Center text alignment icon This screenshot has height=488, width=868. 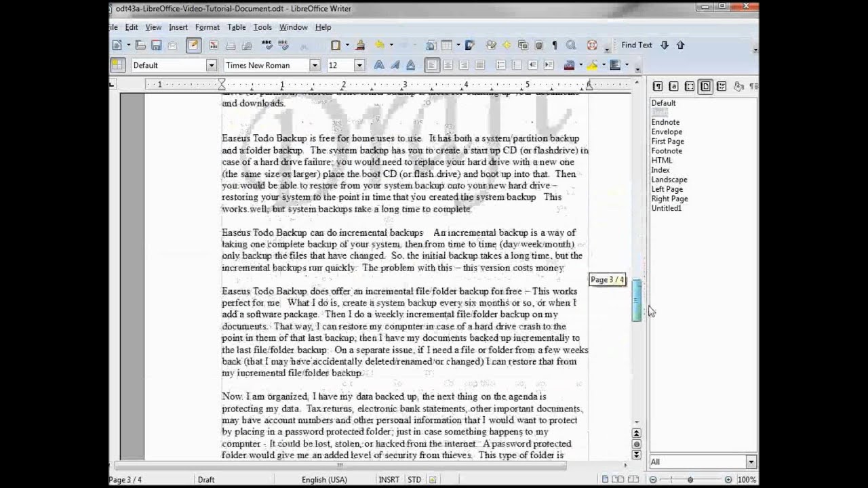click(448, 65)
